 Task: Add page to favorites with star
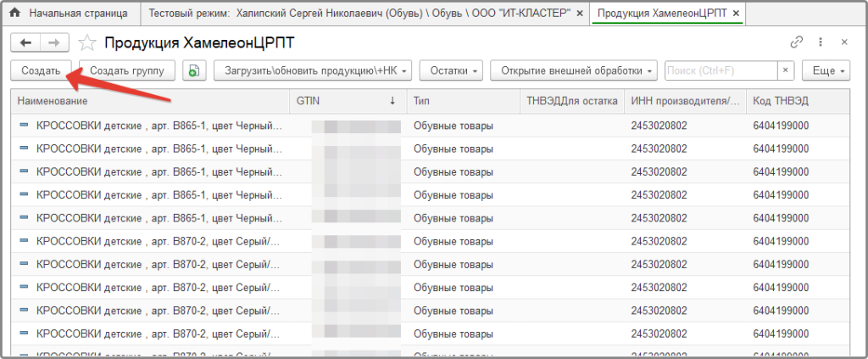click(x=86, y=42)
